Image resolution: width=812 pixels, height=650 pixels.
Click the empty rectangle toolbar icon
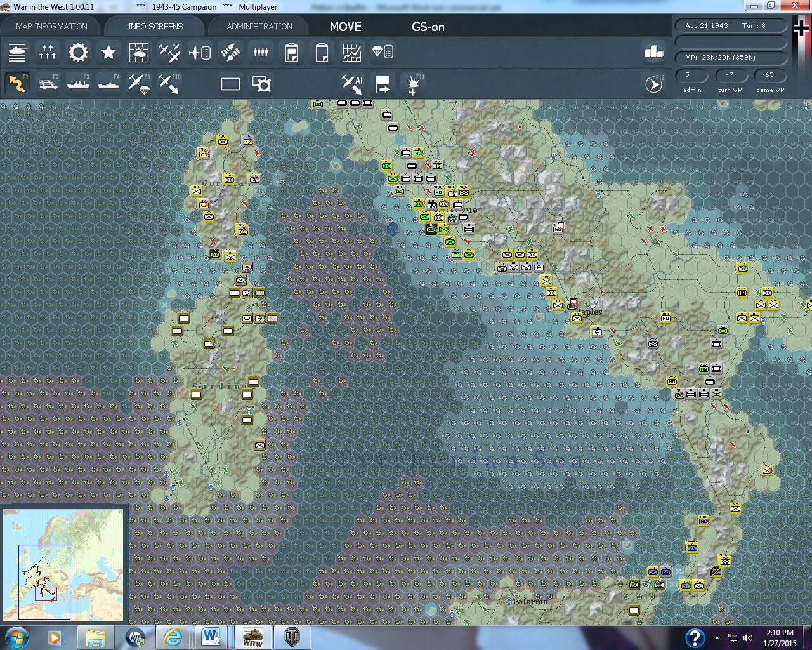(x=230, y=84)
